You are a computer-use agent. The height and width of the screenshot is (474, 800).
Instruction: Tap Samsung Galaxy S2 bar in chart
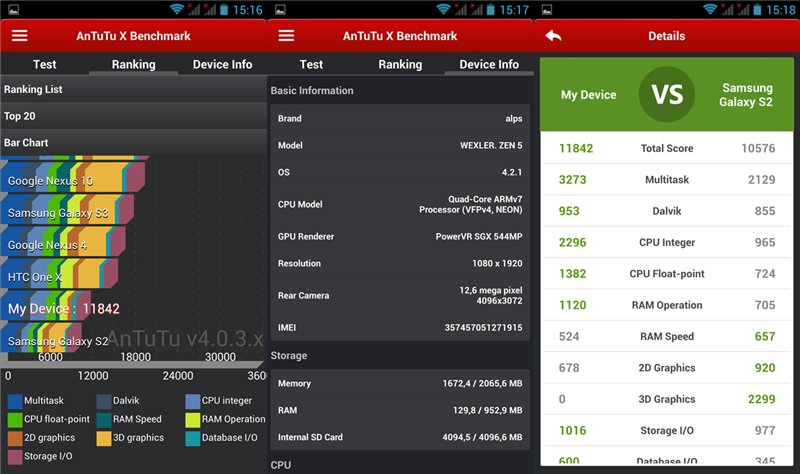tap(54, 339)
